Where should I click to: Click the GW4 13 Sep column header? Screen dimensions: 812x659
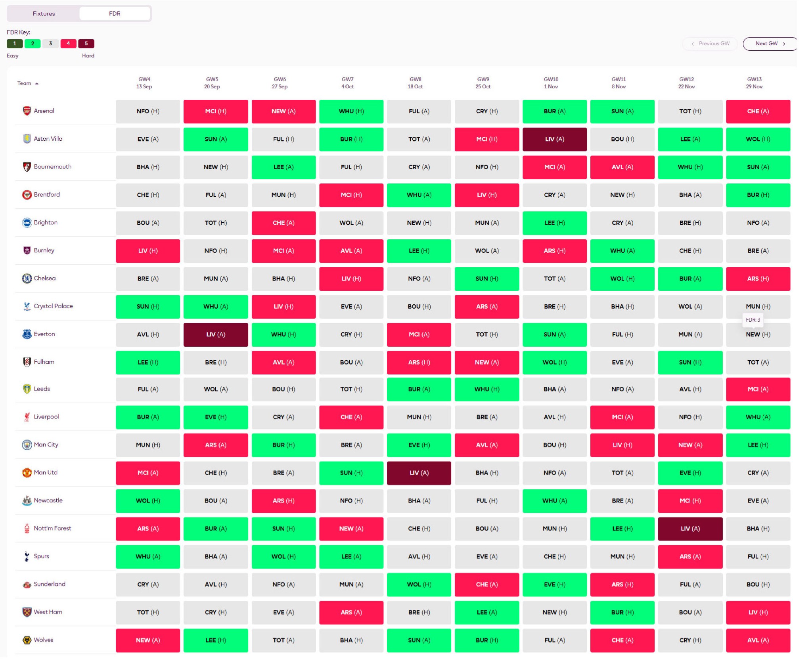click(x=144, y=83)
